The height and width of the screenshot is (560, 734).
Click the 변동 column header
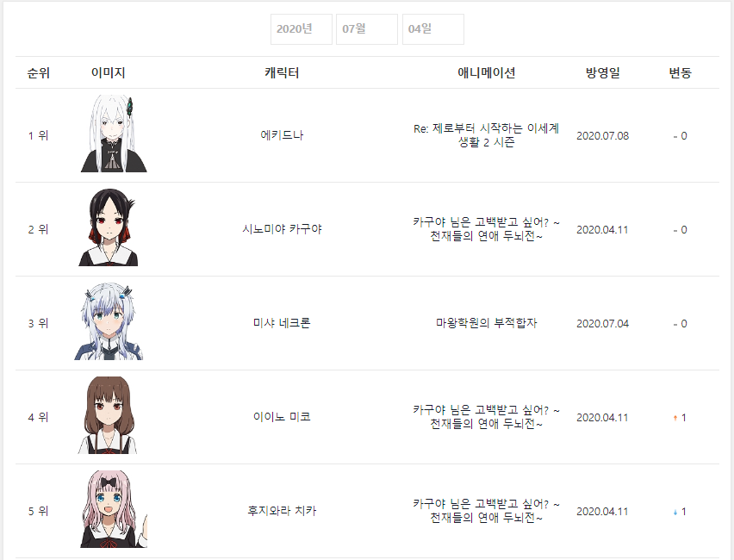pos(681,73)
